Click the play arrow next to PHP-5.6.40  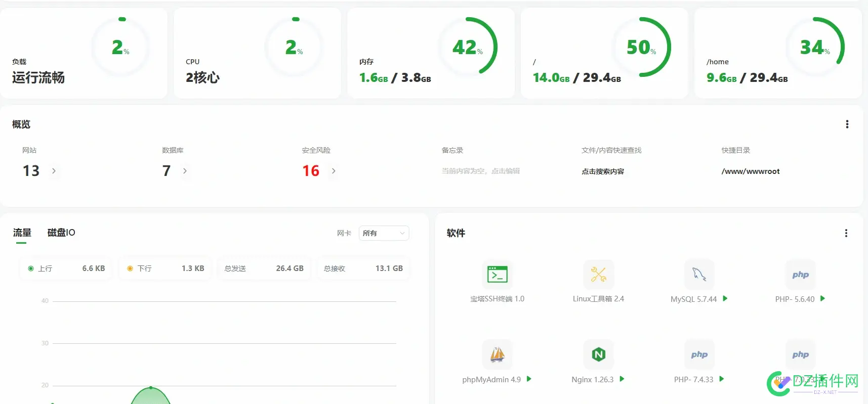822,298
